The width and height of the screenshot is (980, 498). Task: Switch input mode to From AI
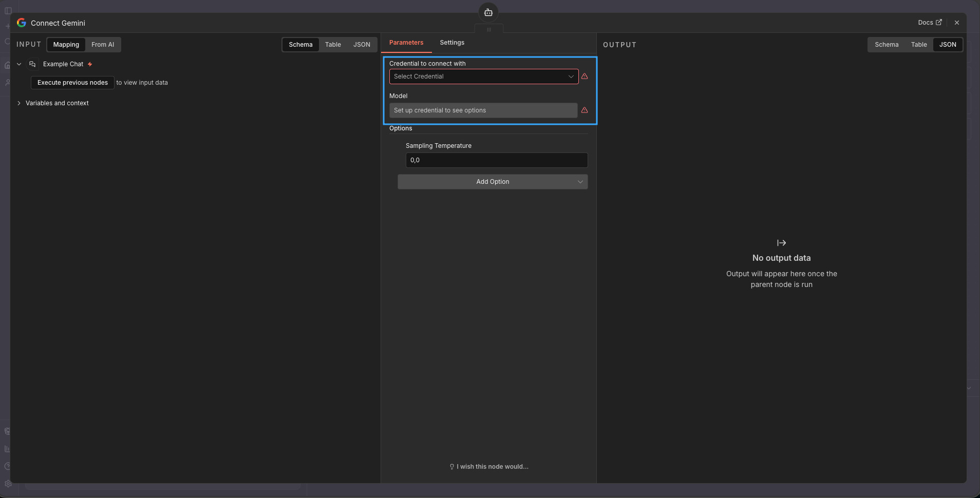(x=103, y=45)
